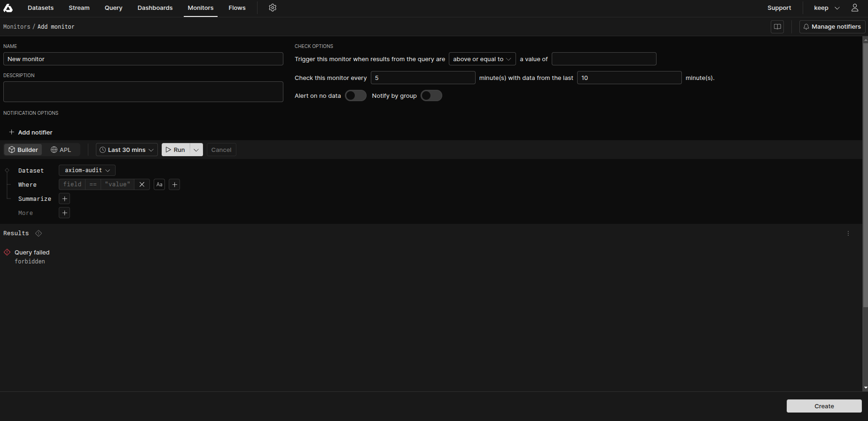This screenshot has height=421, width=868.
Task: Click the "forbidden" error text
Action: pos(30,262)
